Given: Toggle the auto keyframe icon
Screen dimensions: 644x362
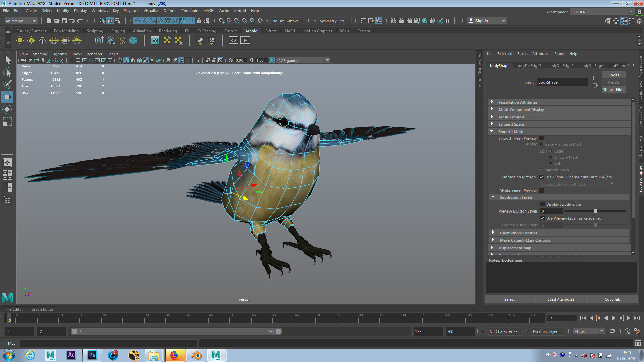Looking at the screenshot, I should 627,331.
